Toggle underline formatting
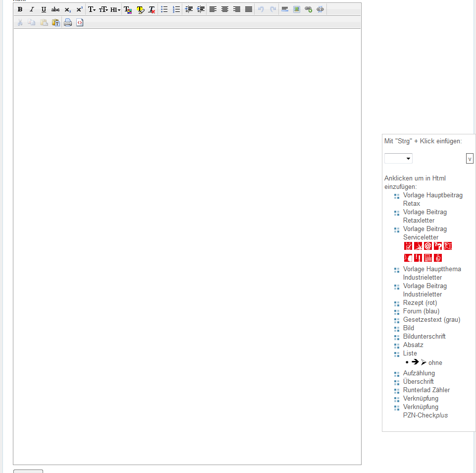 pyautogui.click(x=44, y=9)
